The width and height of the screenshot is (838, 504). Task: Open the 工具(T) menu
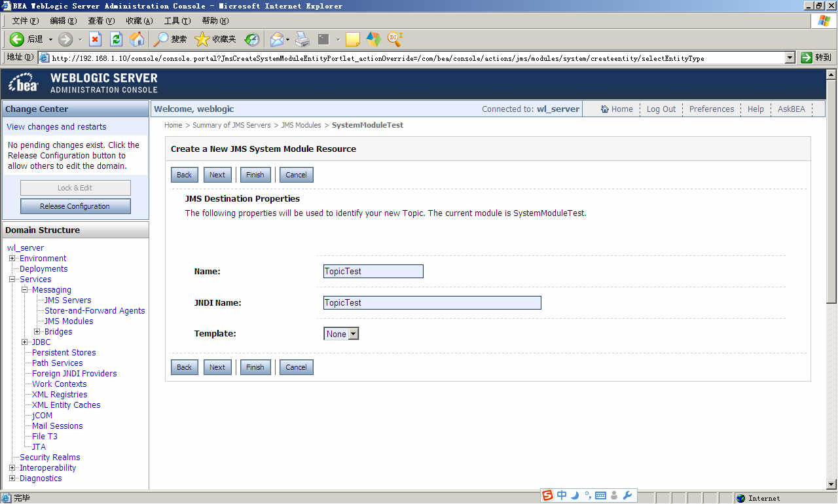tap(177, 21)
